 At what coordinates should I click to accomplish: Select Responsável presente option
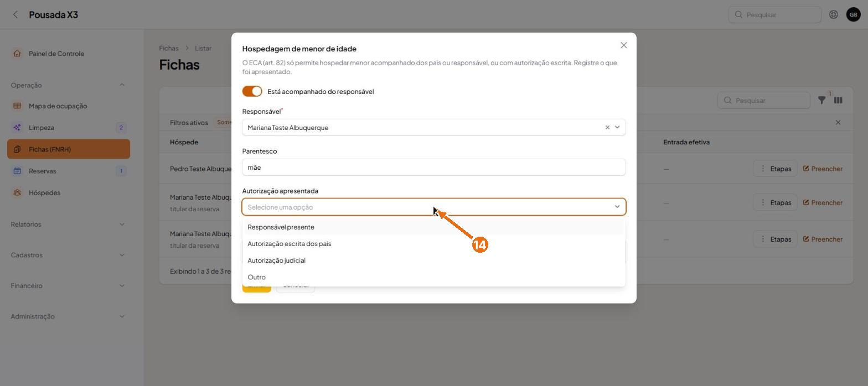coord(434,227)
